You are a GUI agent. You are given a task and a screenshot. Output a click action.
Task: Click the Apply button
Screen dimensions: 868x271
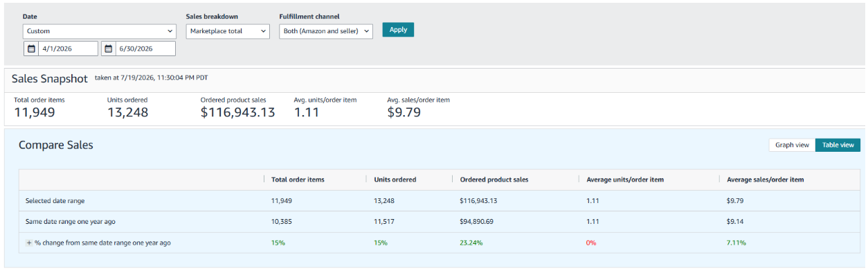(398, 30)
